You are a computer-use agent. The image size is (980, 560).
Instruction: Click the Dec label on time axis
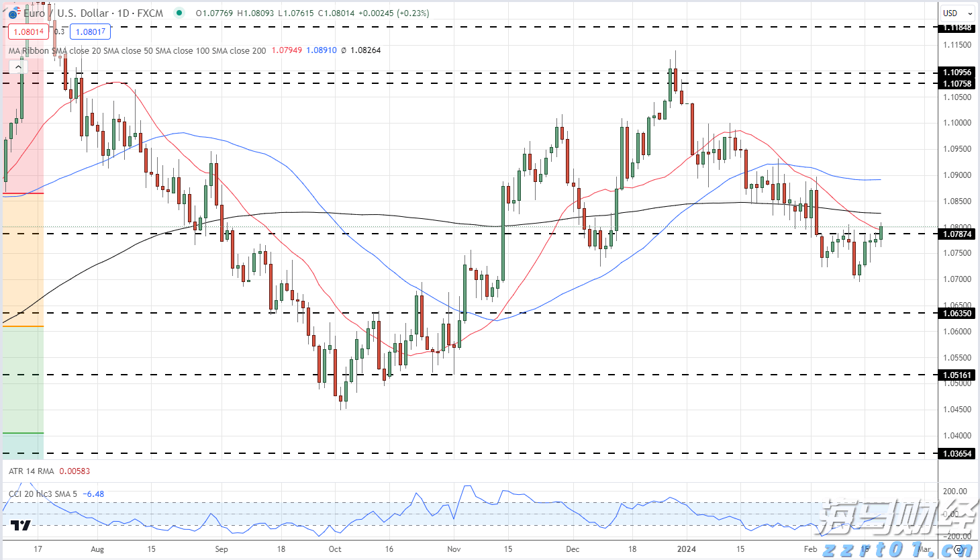(573, 549)
